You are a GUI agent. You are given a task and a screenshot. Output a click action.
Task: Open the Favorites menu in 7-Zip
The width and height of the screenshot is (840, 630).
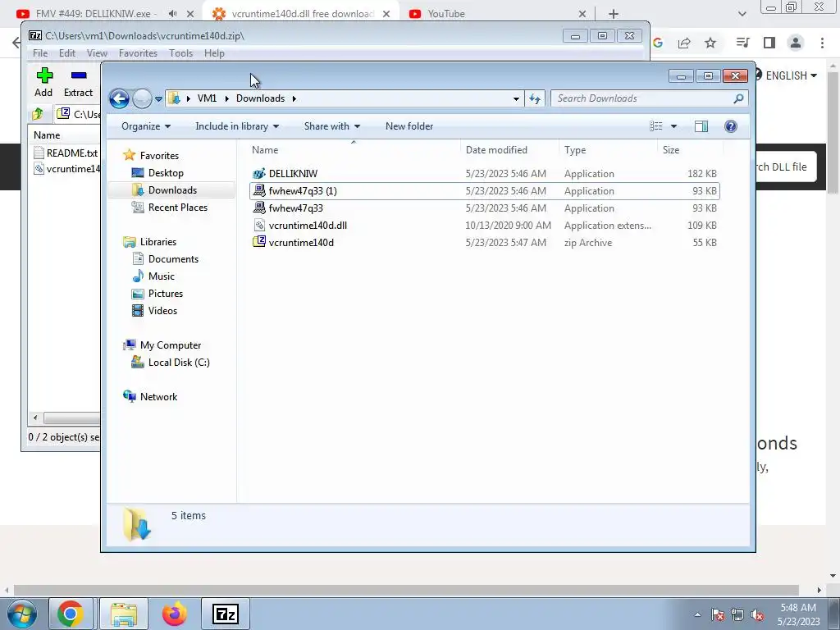[x=138, y=53]
